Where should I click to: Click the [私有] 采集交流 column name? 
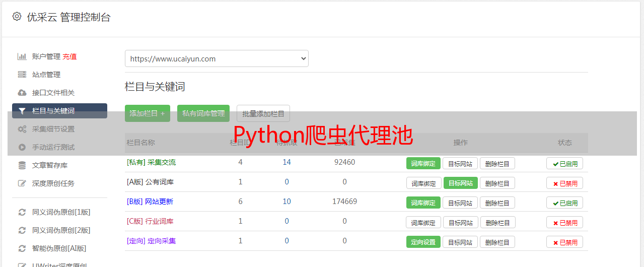(x=151, y=162)
